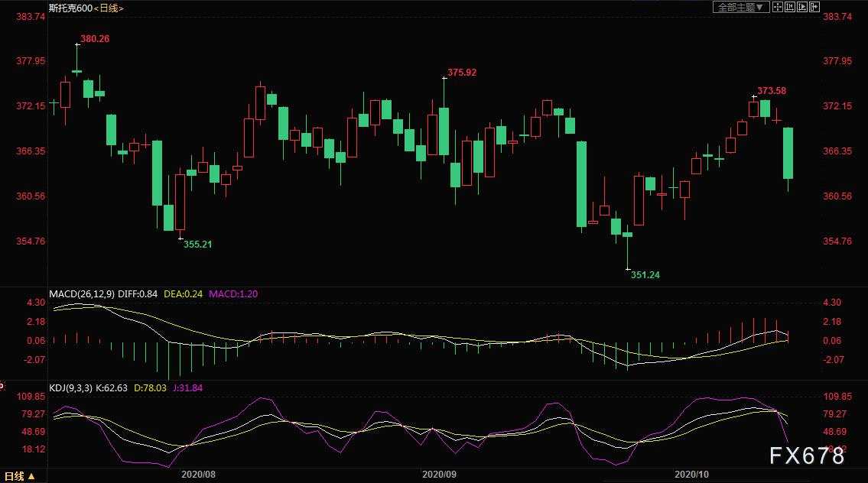Select the 373.58 peak price label
This screenshot has height=483, width=868.
pos(772,91)
